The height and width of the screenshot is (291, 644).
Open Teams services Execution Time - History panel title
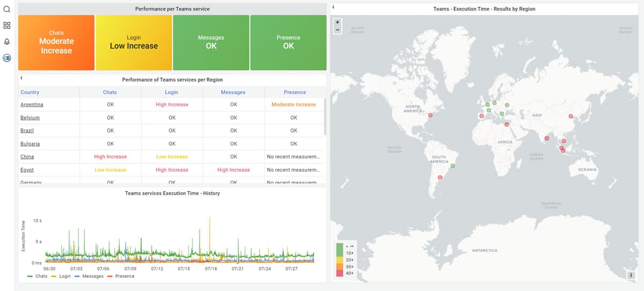[172, 193]
